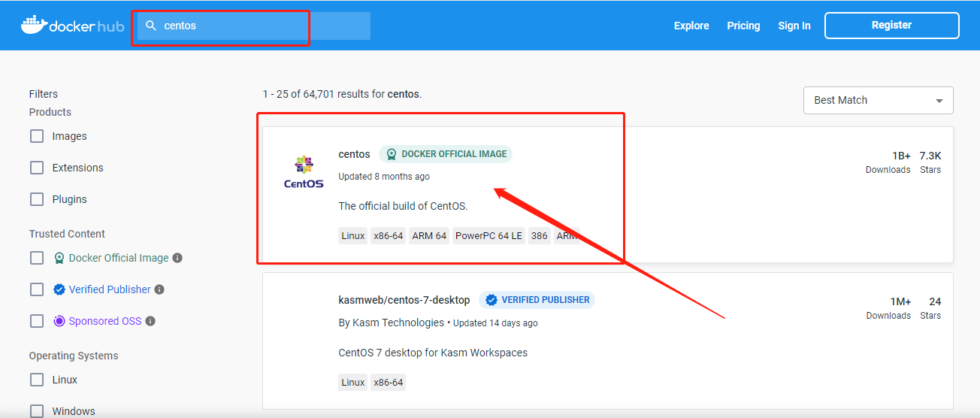Open the Explore page
This screenshot has width=980, height=418.
[x=691, y=26]
